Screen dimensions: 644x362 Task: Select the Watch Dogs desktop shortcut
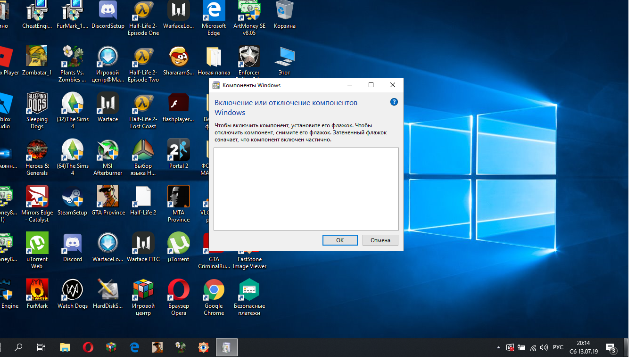click(x=73, y=294)
